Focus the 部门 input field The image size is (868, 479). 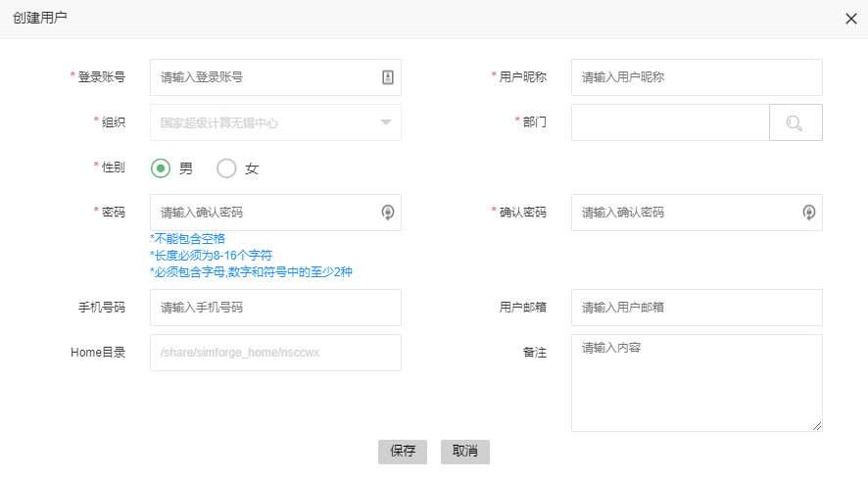click(x=670, y=122)
